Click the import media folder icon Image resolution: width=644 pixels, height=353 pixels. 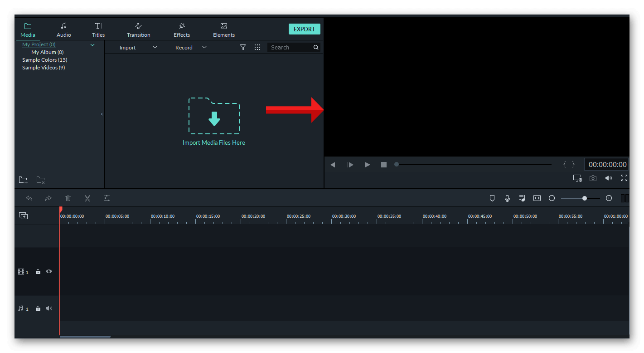coord(214,116)
